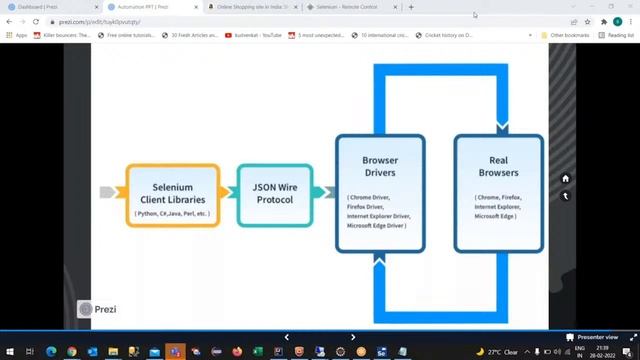Screen dimensions: 640x360
Task: Click the Prezi back-arrow icon below home
Action: [x=565, y=196]
